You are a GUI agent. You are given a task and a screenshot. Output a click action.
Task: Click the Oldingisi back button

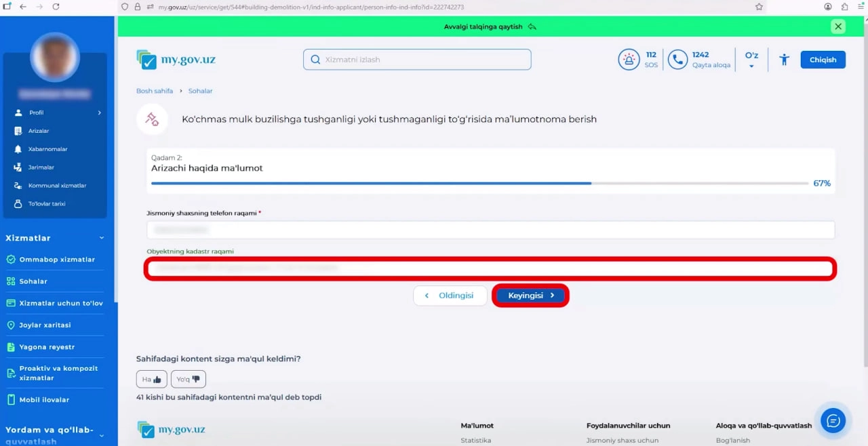coord(450,296)
